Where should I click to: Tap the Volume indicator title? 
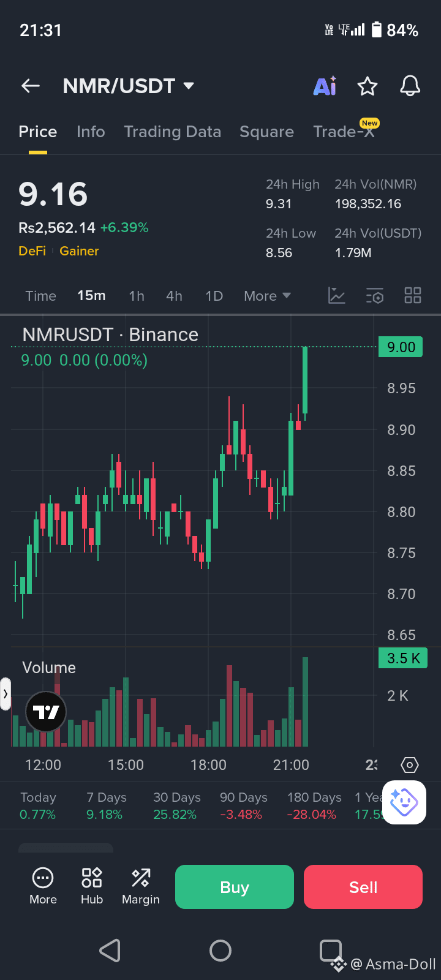click(49, 668)
